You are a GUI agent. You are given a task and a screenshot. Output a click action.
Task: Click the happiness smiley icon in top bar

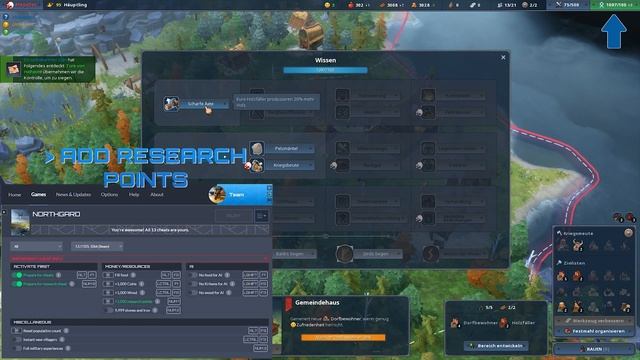pyautogui.click(x=327, y=5)
